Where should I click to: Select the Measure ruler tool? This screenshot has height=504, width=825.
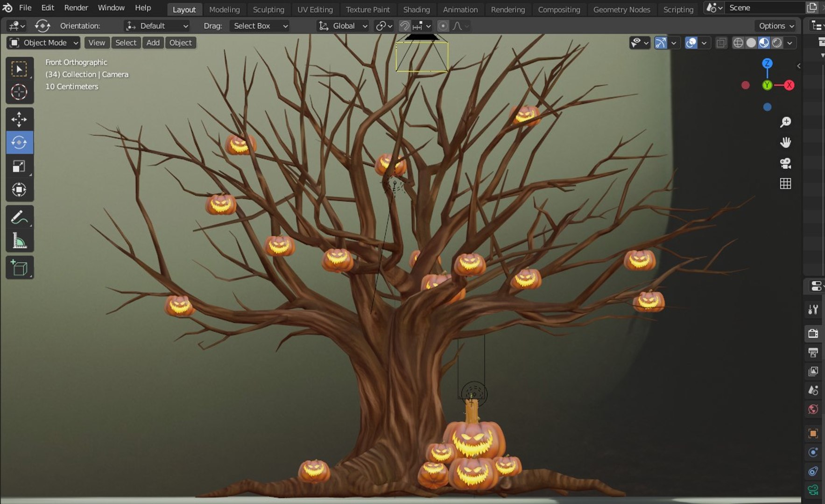[x=19, y=240]
